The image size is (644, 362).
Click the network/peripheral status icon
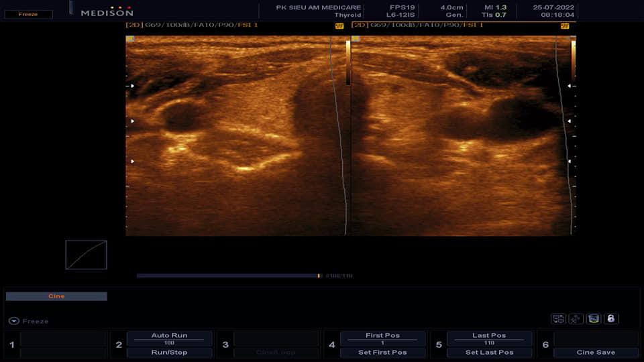[x=558, y=318]
